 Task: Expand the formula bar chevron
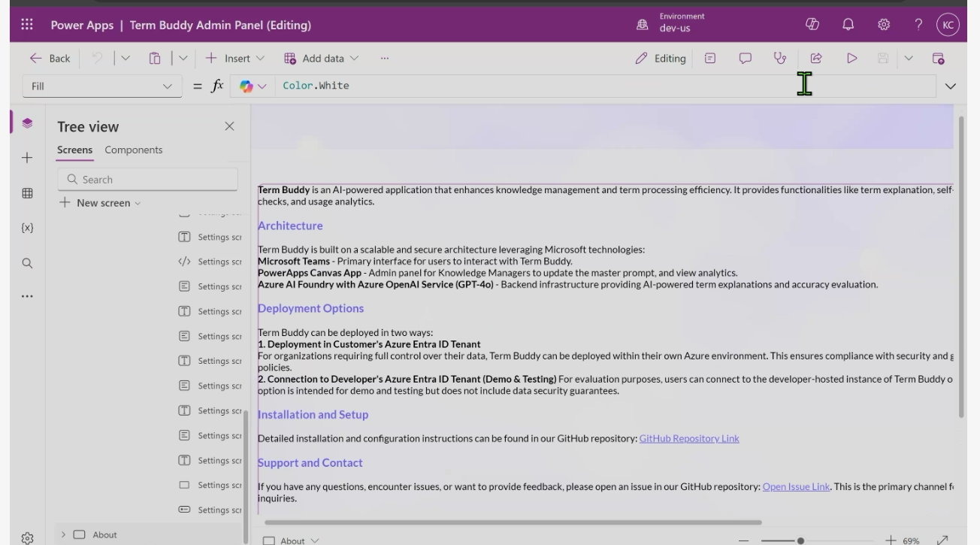(x=951, y=86)
